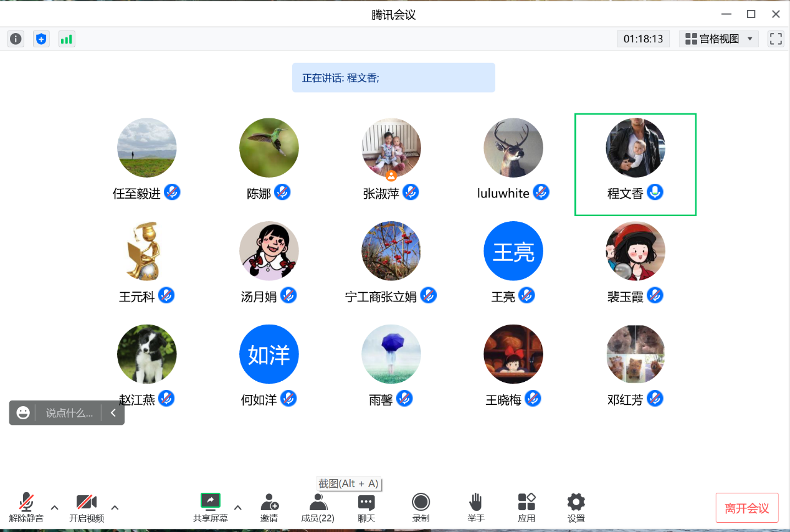
Task: Open the 宫格视图 layout dropdown
Action: point(721,39)
